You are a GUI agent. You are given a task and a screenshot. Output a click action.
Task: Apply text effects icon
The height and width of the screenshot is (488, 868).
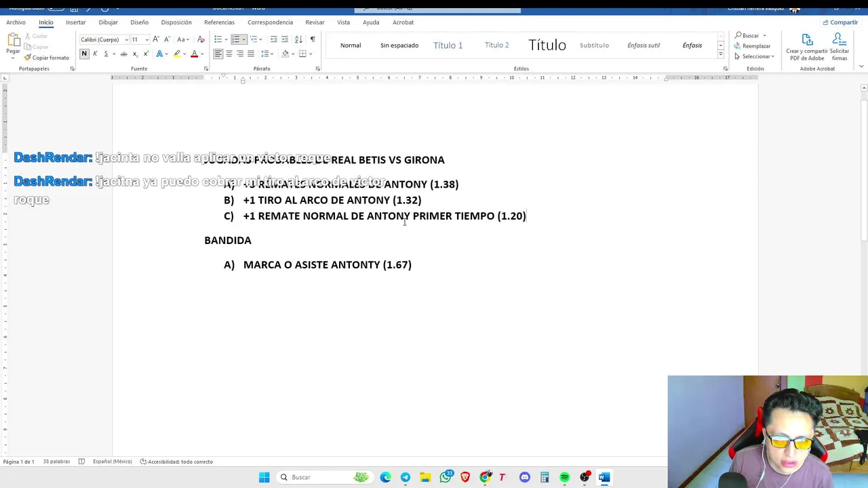pyautogui.click(x=159, y=54)
